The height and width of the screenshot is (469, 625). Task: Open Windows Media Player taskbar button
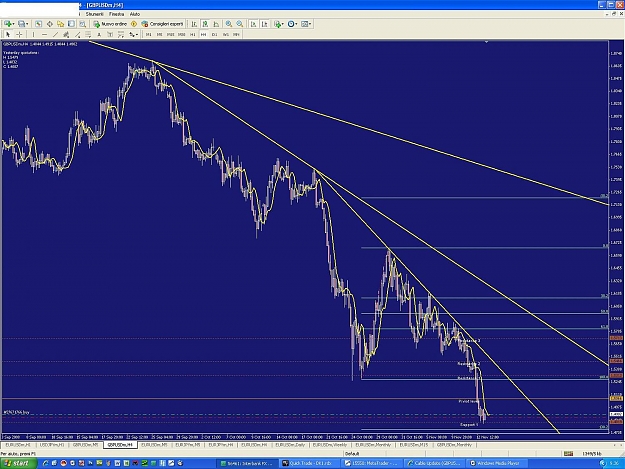497,463
